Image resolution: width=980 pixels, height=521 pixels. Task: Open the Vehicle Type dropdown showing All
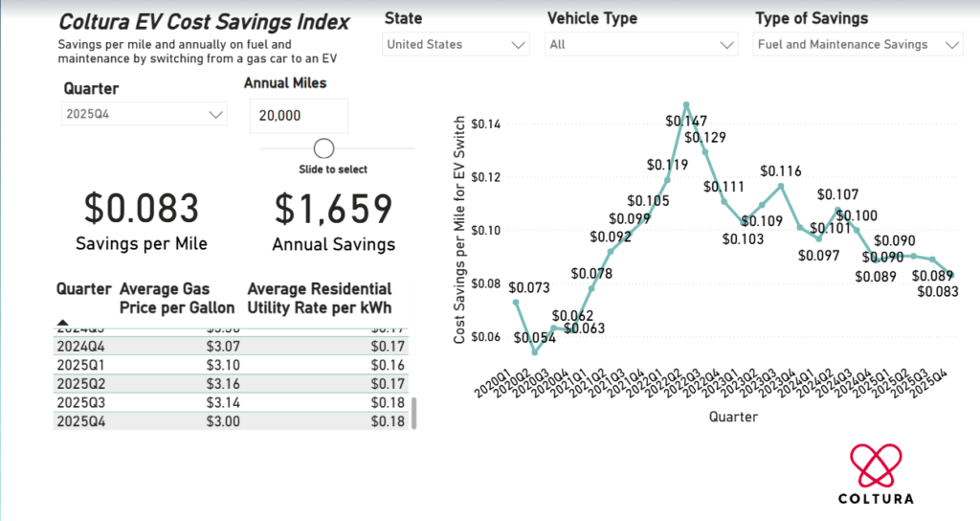point(640,44)
